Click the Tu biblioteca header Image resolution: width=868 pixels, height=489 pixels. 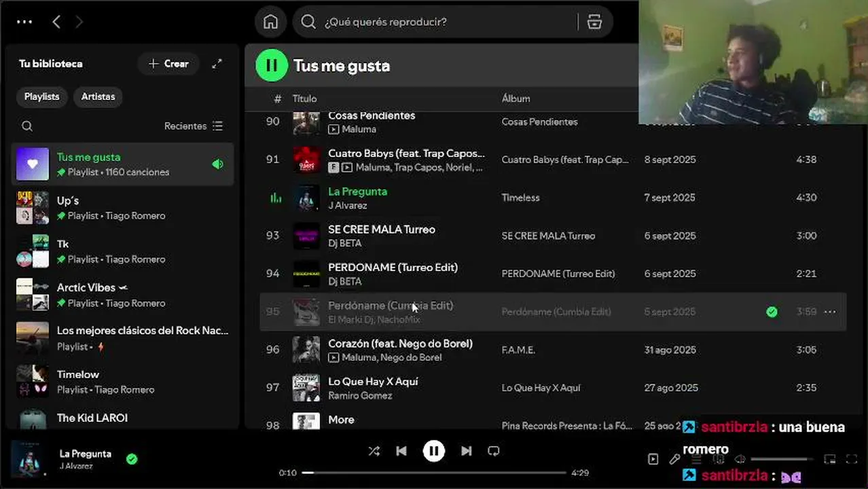pos(51,64)
